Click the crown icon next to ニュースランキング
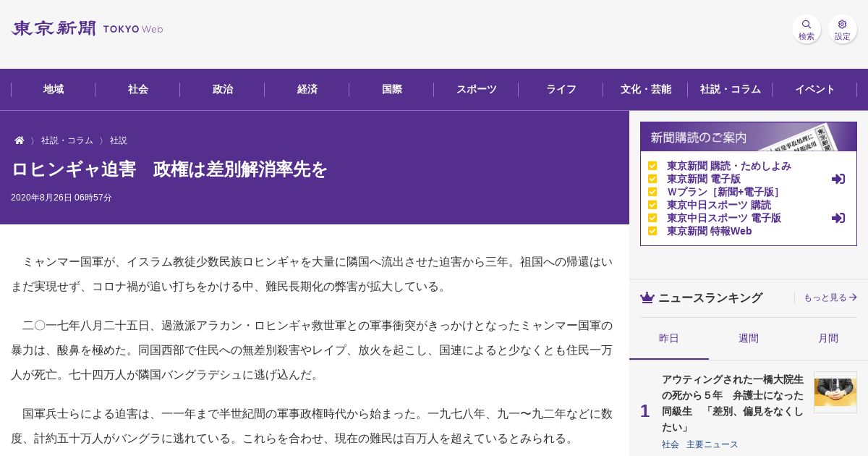Screen dimensions: 868x456 [x=647, y=297]
